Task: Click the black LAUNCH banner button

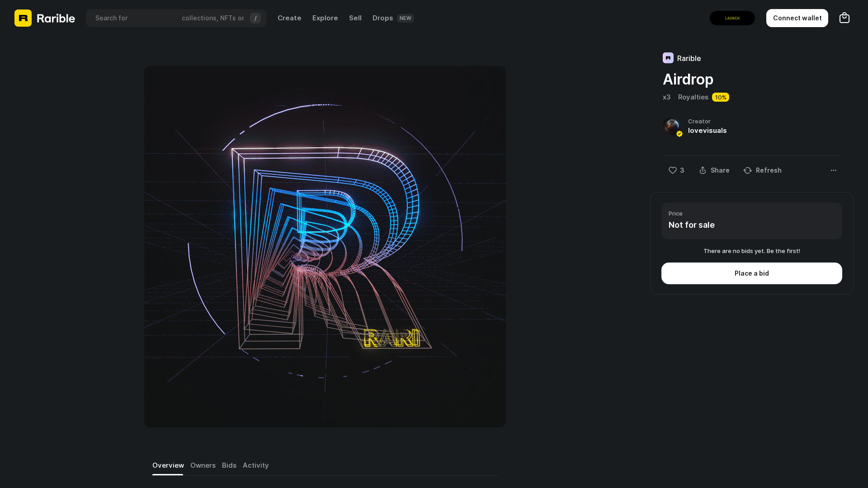Action: click(732, 18)
